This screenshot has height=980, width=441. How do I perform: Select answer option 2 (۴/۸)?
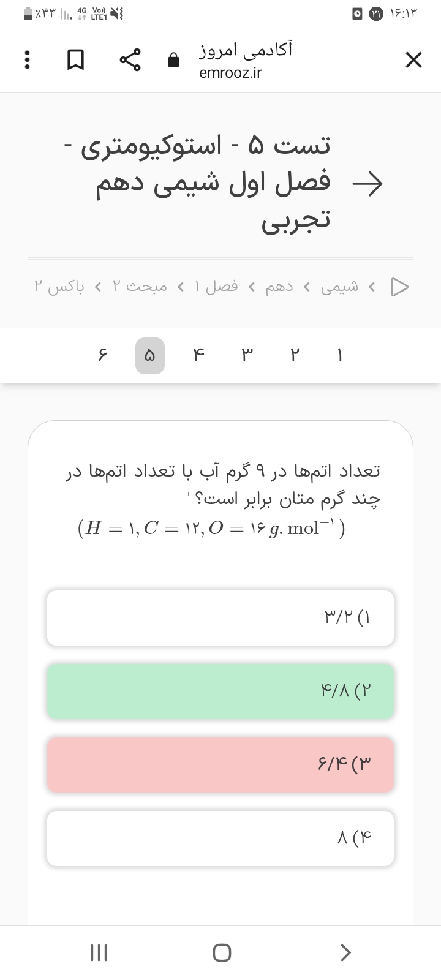click(x=221, y=691)
